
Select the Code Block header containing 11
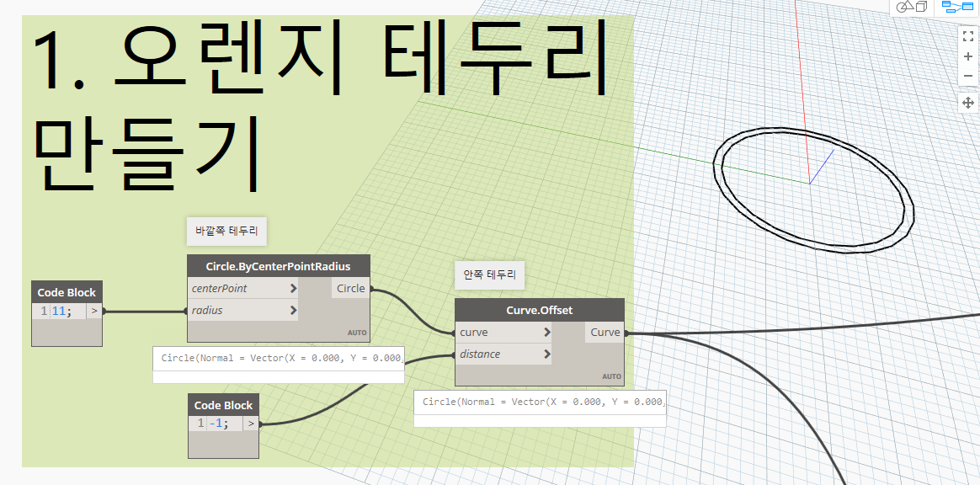[67, 292]
